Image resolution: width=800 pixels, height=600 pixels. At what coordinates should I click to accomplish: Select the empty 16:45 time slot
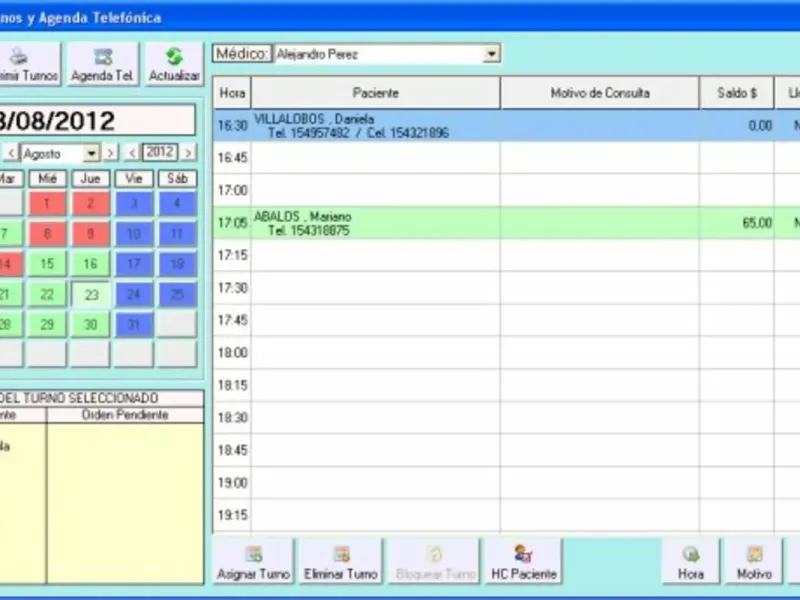[507, 158]
